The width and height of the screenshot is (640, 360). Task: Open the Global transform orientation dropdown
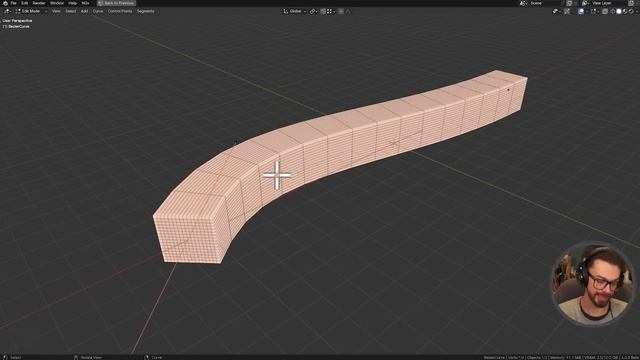[x=294, y=11]
